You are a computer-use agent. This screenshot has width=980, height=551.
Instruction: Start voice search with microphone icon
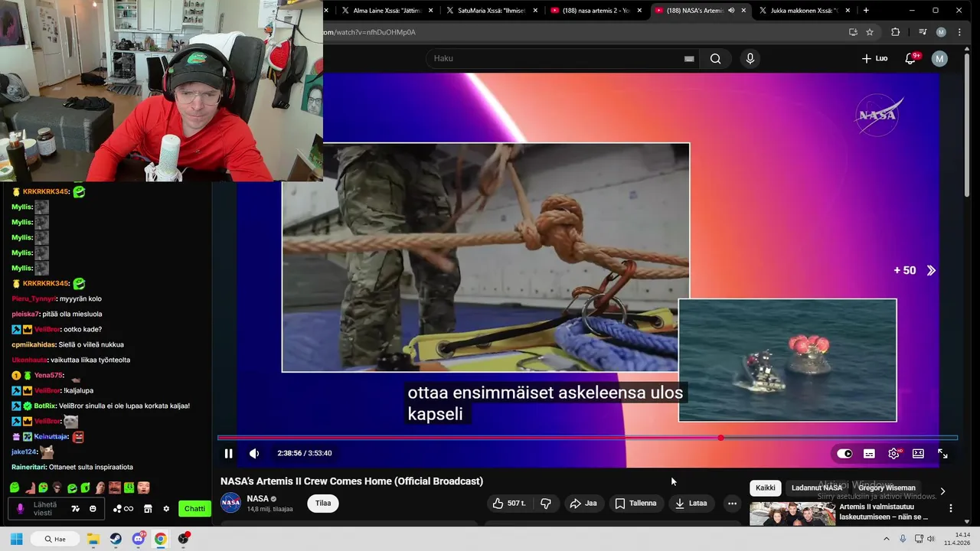pyautogui.click(x=750, y=58)
